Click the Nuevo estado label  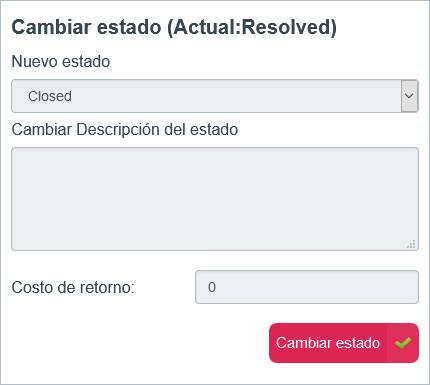point(61,62)
